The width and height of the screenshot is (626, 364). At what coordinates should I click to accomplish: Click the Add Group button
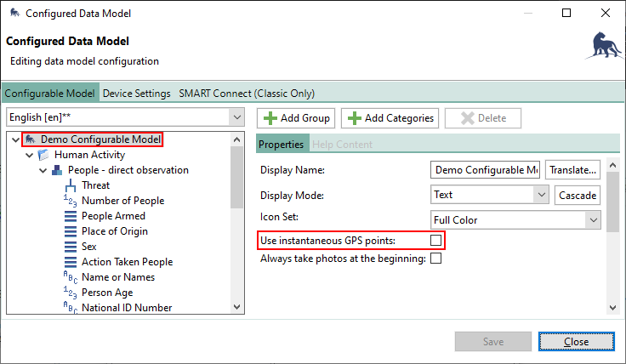point(296,118)
